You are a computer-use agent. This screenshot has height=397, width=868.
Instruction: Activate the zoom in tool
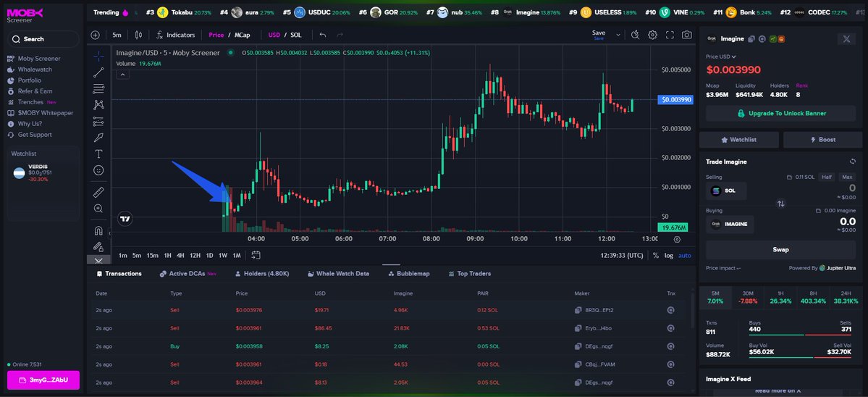tap(98, 208)
